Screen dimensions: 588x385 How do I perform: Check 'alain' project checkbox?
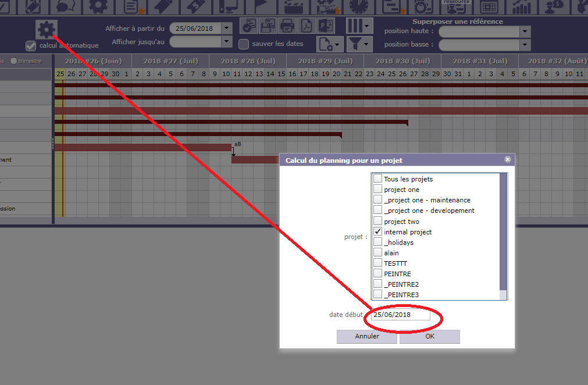(377, 252)
